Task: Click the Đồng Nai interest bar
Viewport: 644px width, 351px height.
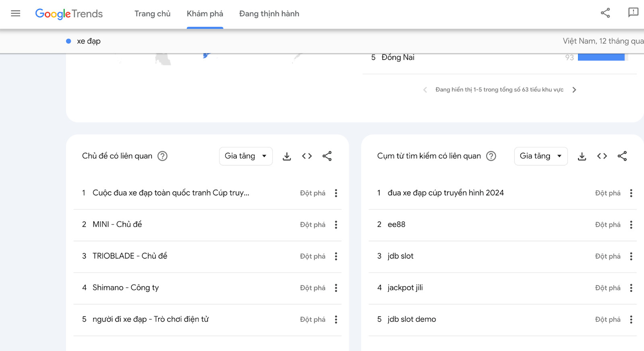Action: tap(601, 57)
